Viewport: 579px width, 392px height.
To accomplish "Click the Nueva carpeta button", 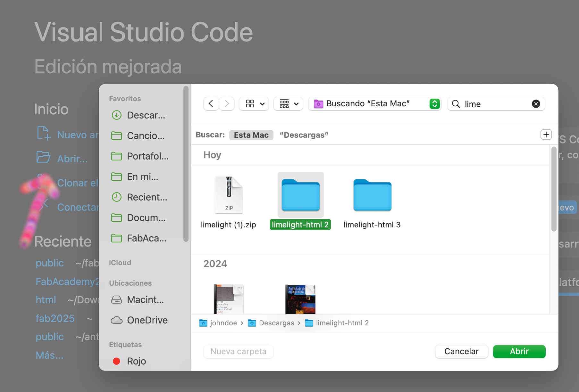I will pyautogui.click(x=238, y=351).
